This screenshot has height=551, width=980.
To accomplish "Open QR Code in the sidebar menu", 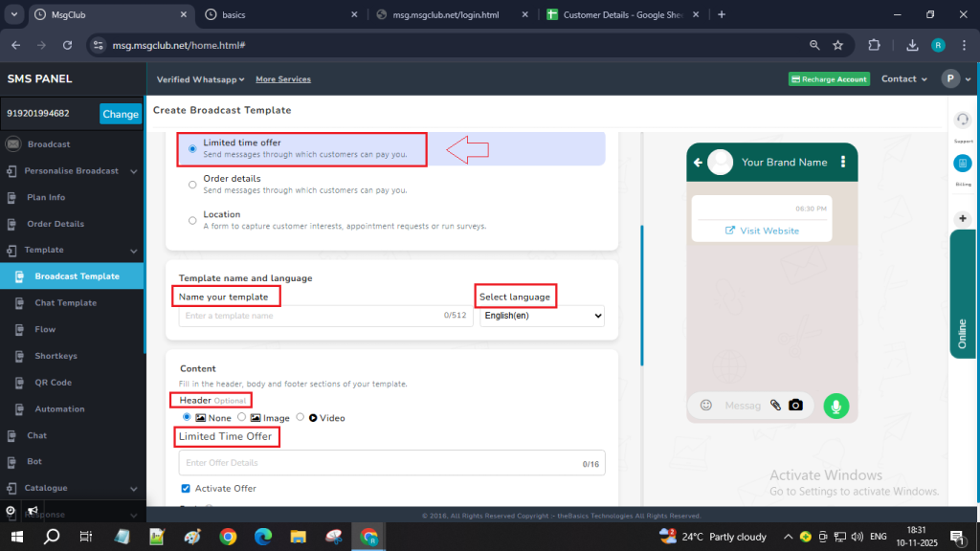I will (53, 383).
